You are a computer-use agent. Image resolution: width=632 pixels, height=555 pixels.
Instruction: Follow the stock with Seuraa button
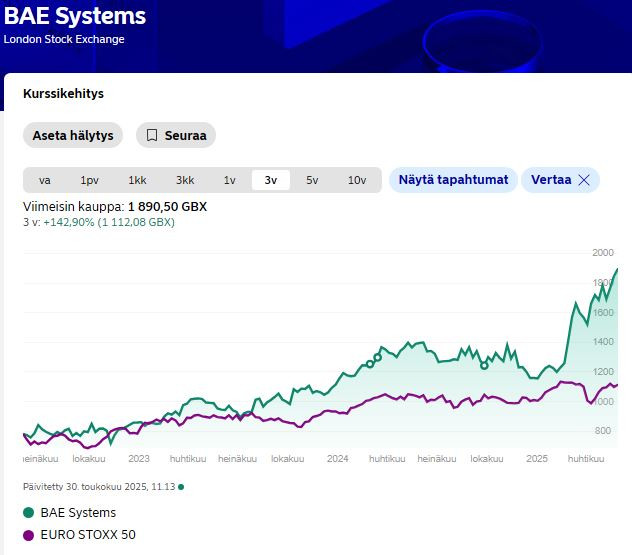tap(176, 135)
